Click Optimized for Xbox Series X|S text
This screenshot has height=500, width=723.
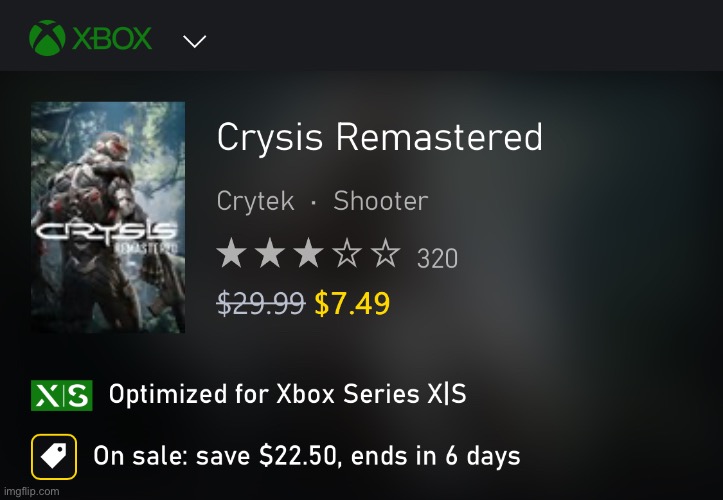(x=288, y=394)
